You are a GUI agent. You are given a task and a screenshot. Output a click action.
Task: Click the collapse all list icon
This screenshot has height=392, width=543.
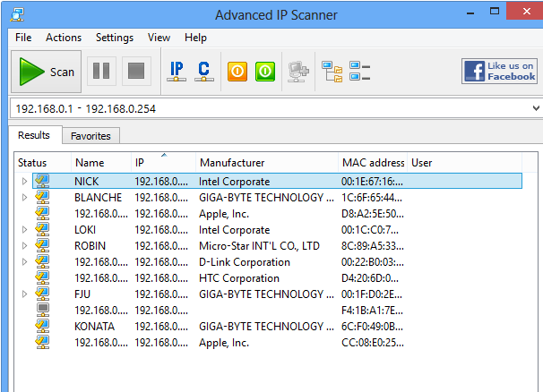[360, 72]
